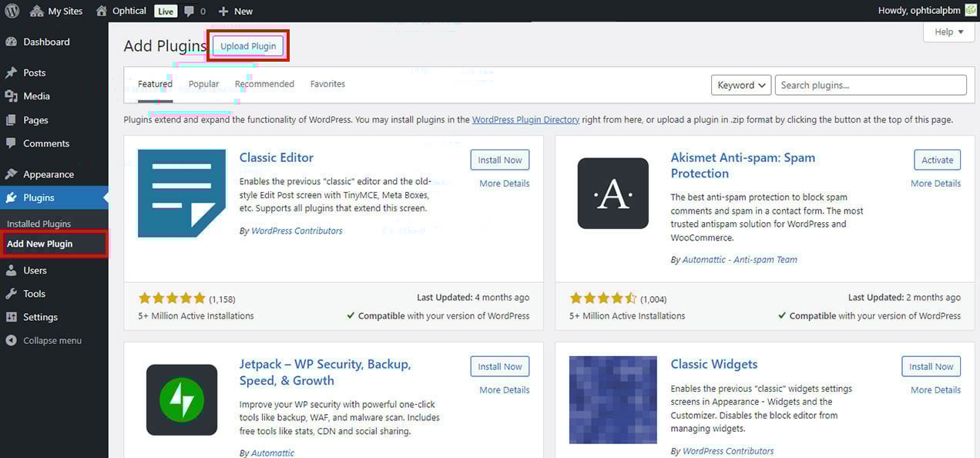Activate the Akismet plugin

(x=938, y=160)
